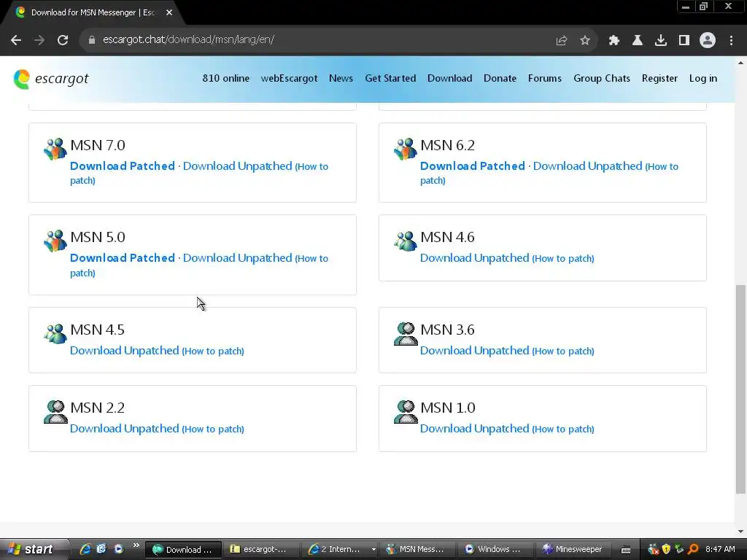
Task: Bookmark this page with the star icon
Action: (x=585, y=41)
